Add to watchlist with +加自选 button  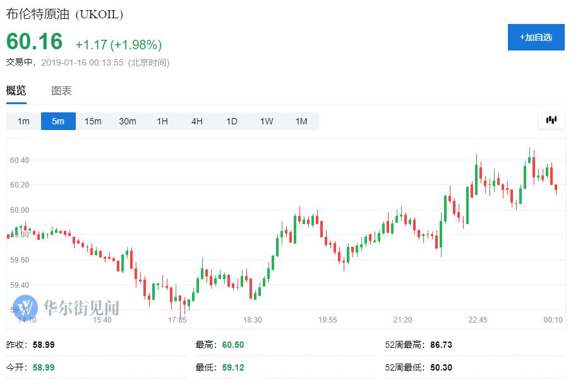point(536,37)
